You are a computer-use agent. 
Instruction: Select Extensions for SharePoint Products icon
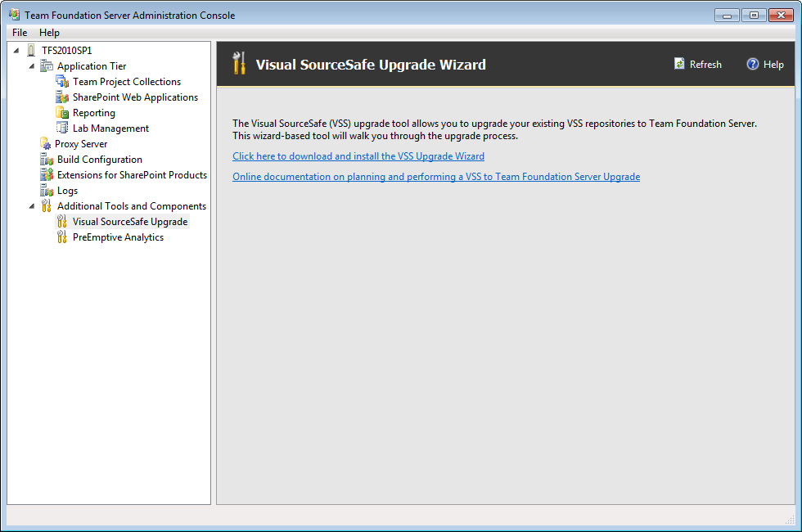point(45,174)
